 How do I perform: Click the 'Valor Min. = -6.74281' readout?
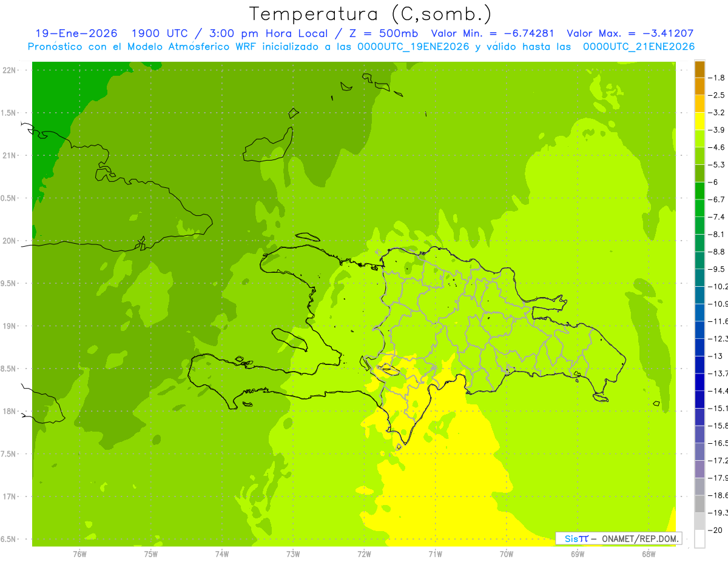point(493,34)
